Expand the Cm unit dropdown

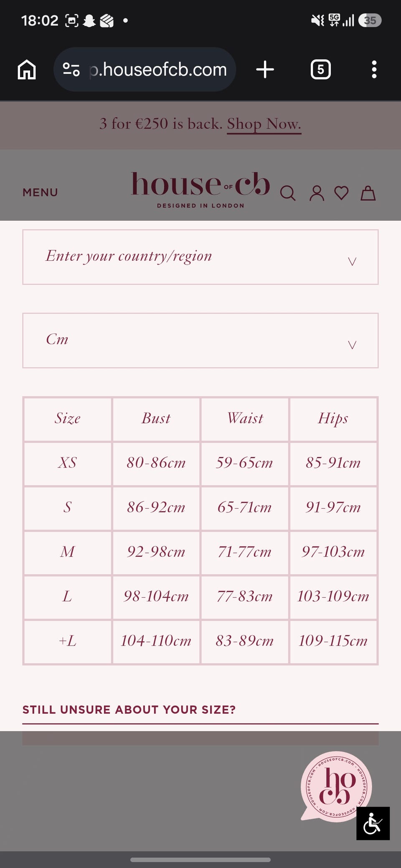(200, 341)
